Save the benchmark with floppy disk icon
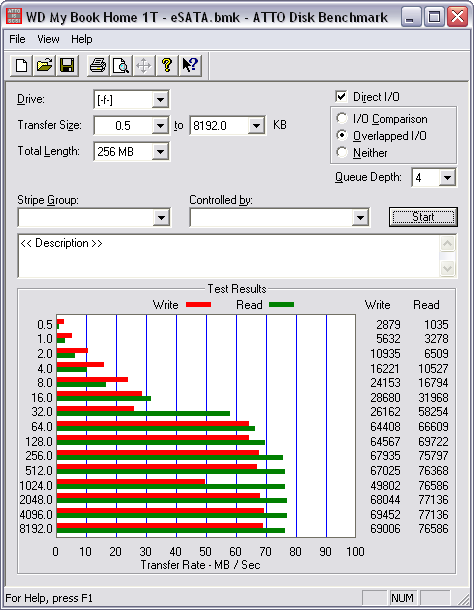Screen dimensions: 474x610 [x=67, y=65]
